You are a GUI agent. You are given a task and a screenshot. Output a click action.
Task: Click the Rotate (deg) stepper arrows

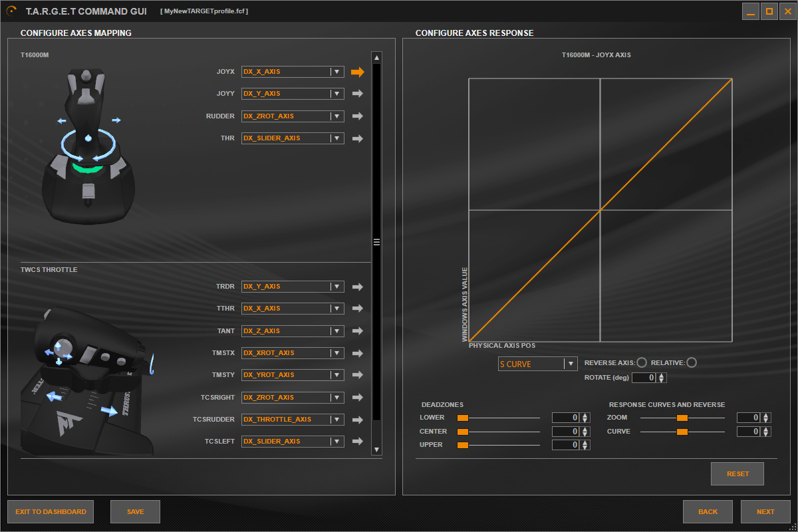pyautogui.click(x=662, y=378)
